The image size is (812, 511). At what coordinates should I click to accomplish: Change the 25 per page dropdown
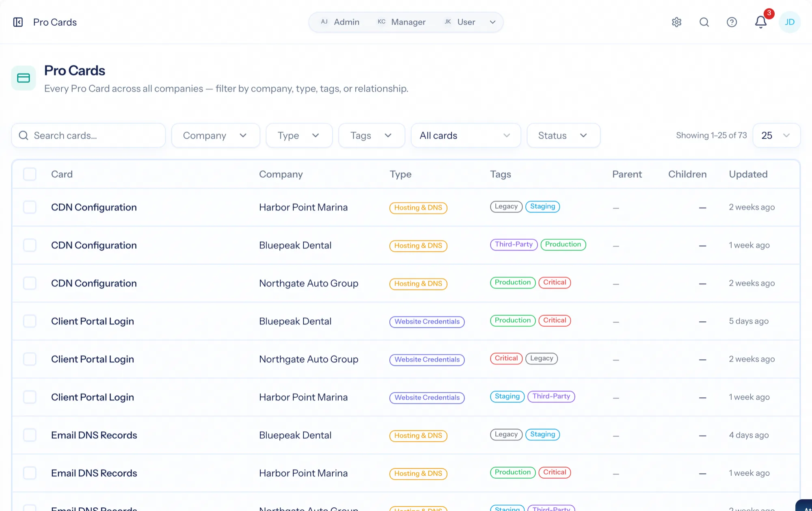[776, 136]
